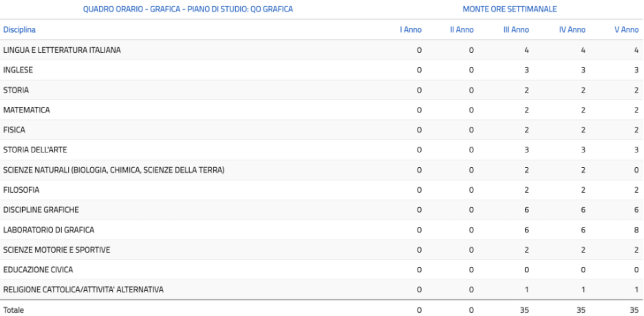
Task: Select the FISICA discipline name
Action: tap(14, 130)
